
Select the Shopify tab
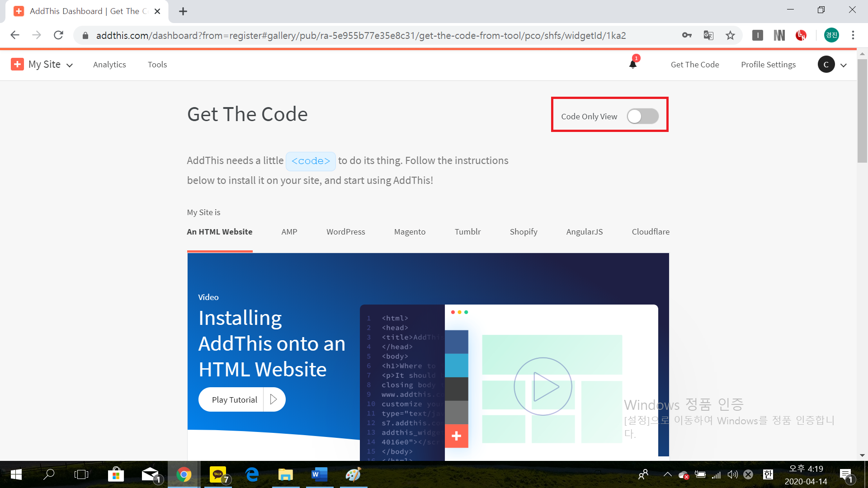(523, 232)
